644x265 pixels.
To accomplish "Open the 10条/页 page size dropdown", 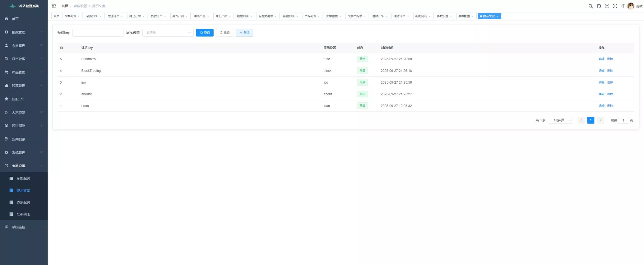I will [x=561, y=120].
